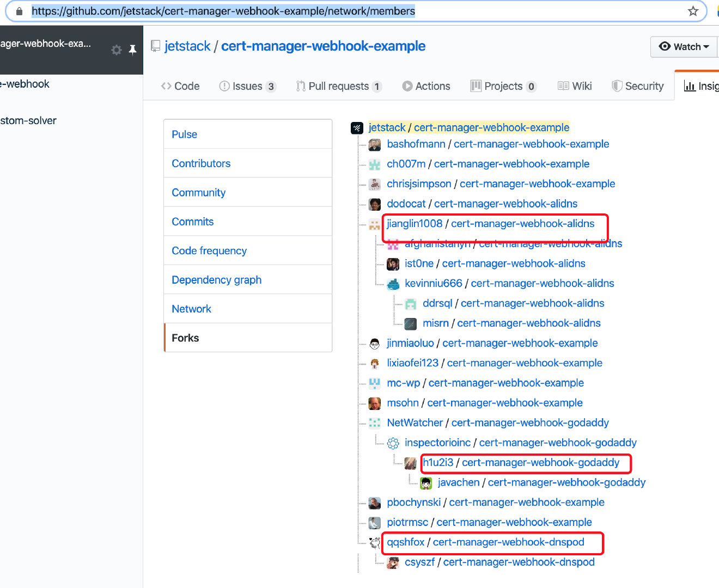Open kevinniu666's cert-manager-webhook-alidns fork
719x588 pixels.
coord(543,283)
